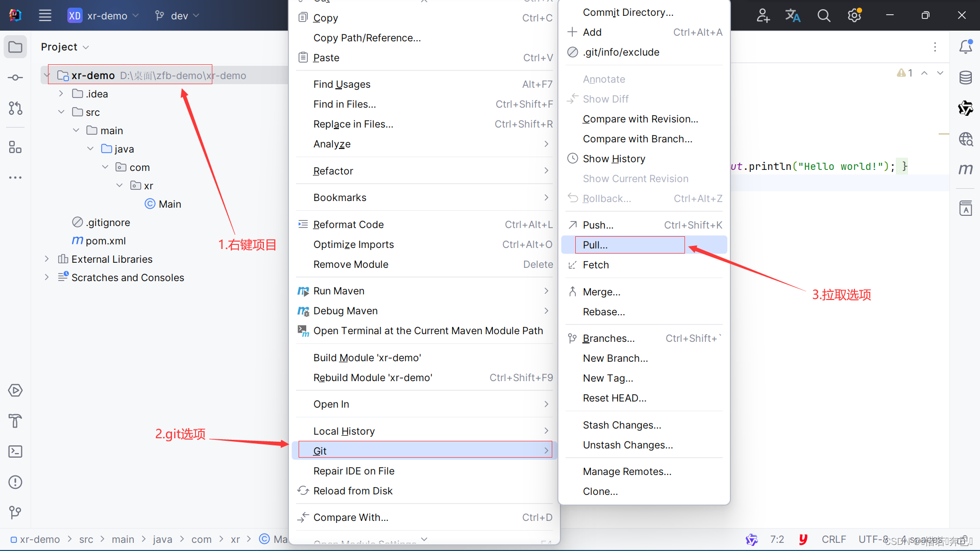Click xr-demo breadcrumb in navigation bar
Viewport: 980px width, 551px height.
pyautogui.click(x=35, y=539)
